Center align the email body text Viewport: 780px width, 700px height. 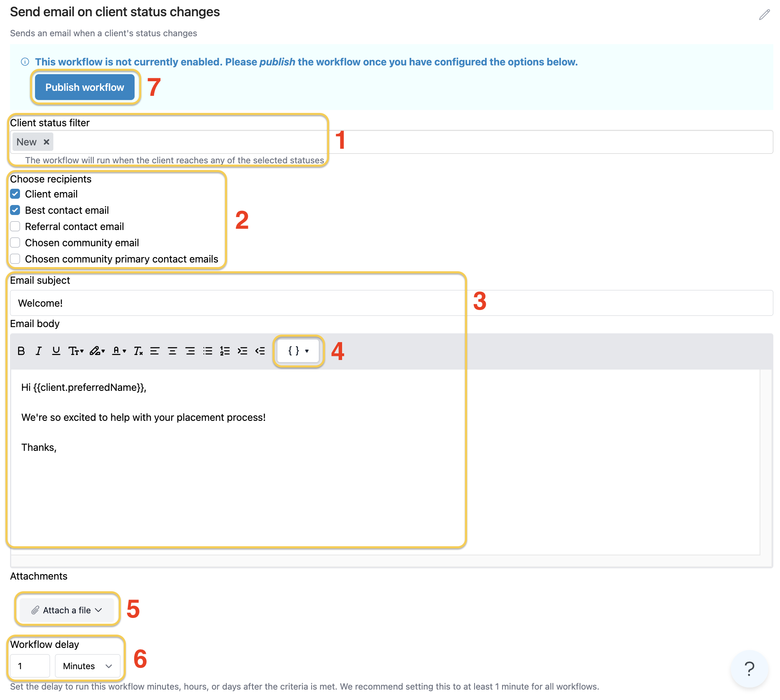point(172,351)
